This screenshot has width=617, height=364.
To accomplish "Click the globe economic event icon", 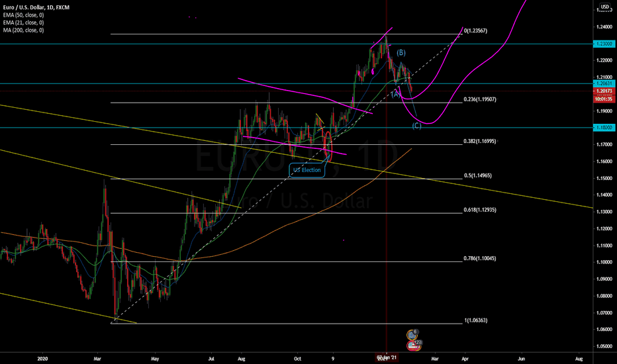I will click(x=412, y=334).
